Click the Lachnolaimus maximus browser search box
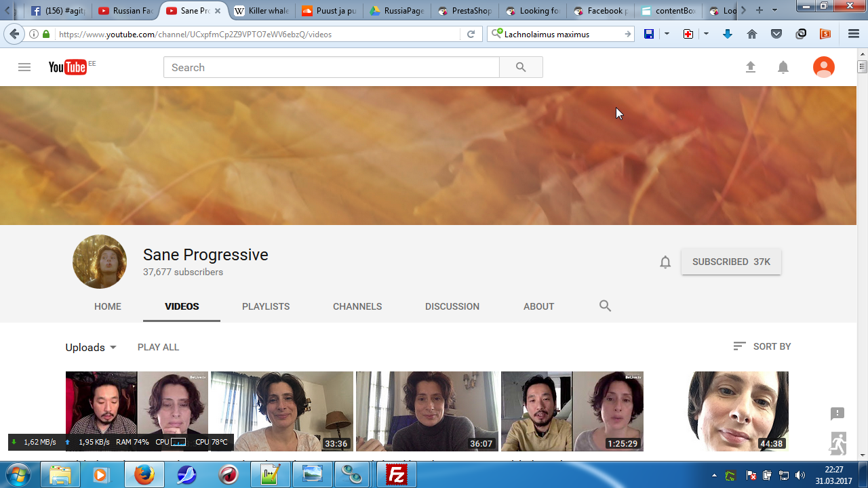Image resolution: width=868 pixels, height=488 pixels. point(562,34)
